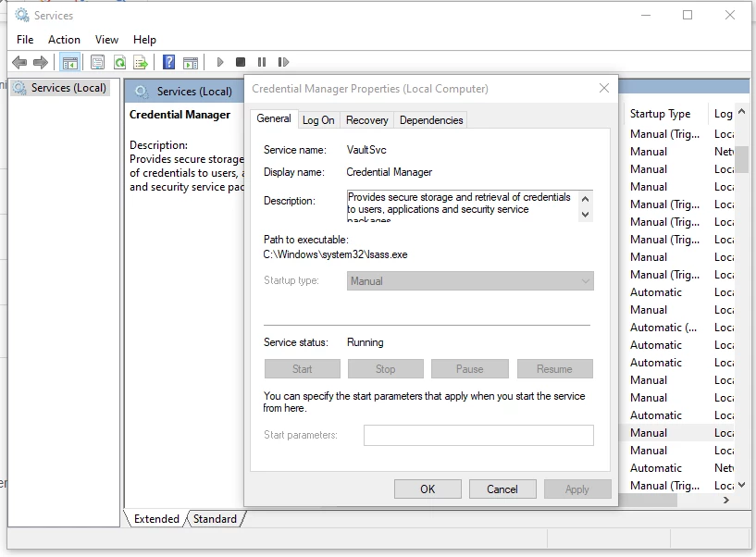
Task: Click Cancel in properties dialog
Action: click(502, 489)
